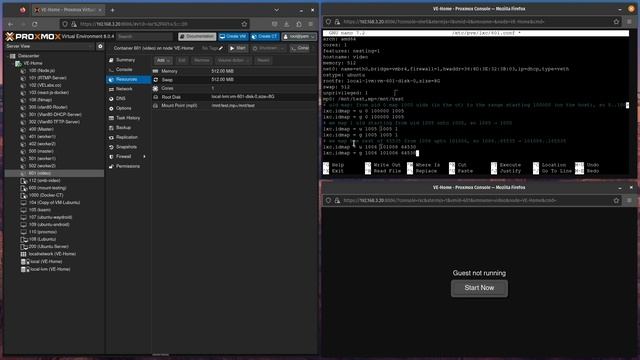The width and height of the screenshot is (640, 360).
Task: Select localnetwork (VE-Home) entry
Action: click(52, 254)
